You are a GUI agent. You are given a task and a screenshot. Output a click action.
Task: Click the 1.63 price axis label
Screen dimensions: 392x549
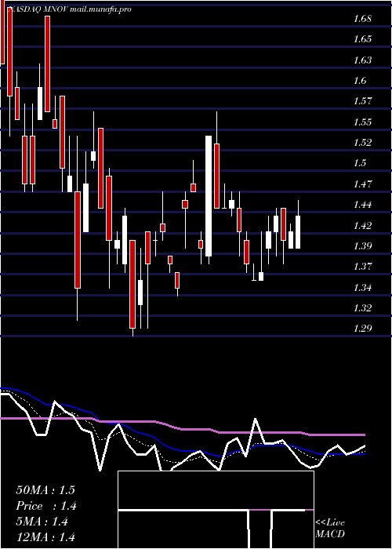362,60
